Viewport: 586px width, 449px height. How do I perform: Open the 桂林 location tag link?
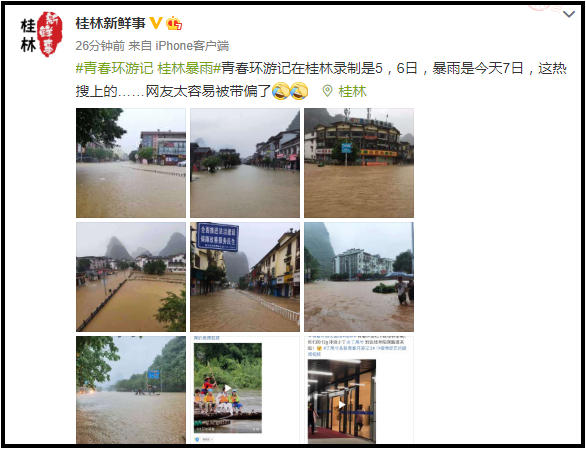coord(352,91)
